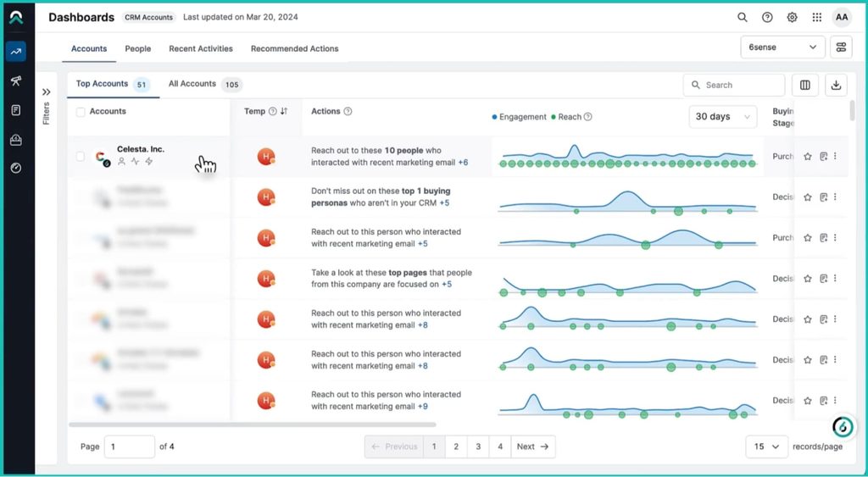Click the Reach legend help icon
Image resolution: width=868 pixels, height=477 pixels.
588,117
